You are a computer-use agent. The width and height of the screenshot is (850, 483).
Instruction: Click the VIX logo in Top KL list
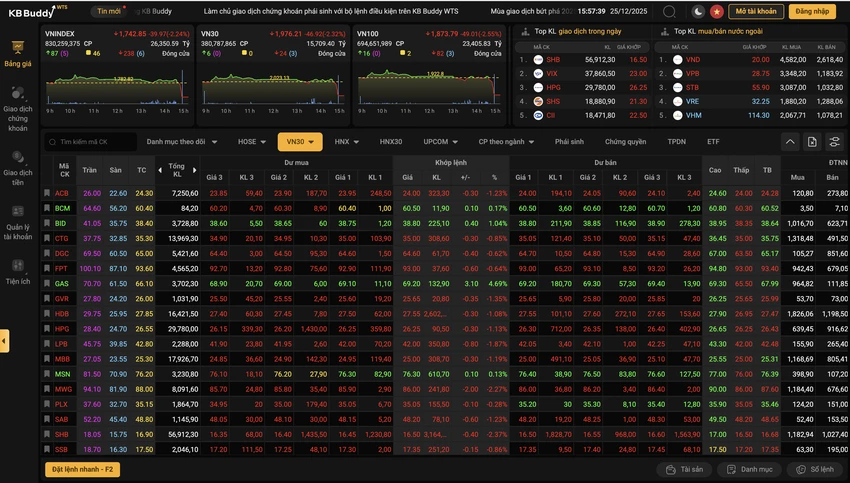[x=538, y=74]
